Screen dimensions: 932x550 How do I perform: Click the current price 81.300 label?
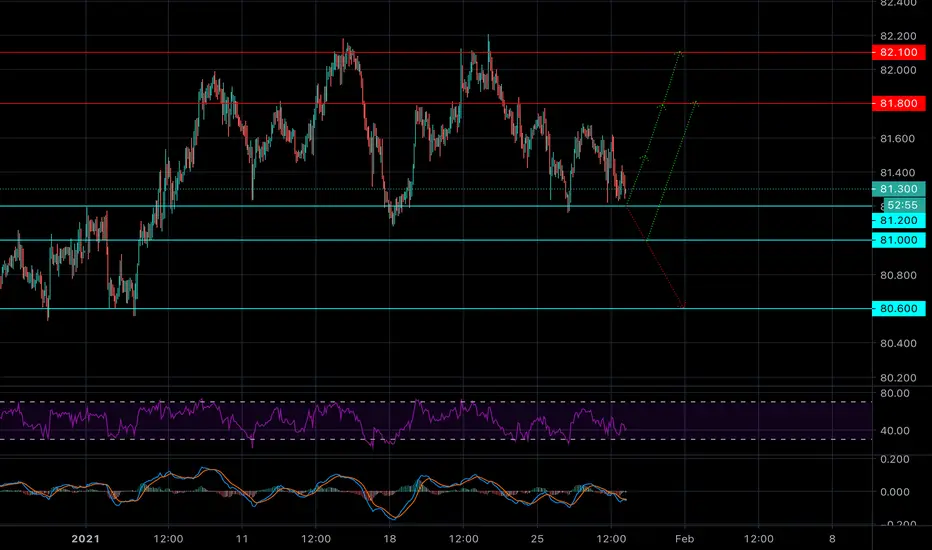896,189
